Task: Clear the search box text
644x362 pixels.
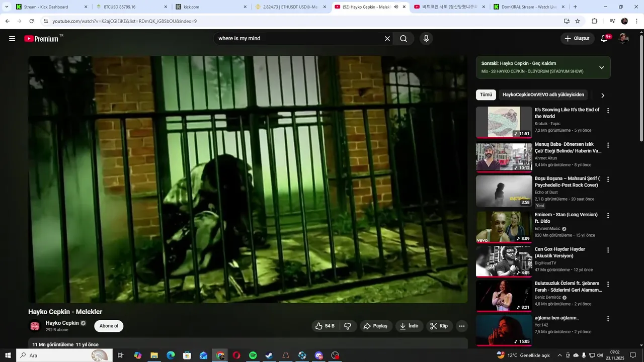Action: point(387,39)
